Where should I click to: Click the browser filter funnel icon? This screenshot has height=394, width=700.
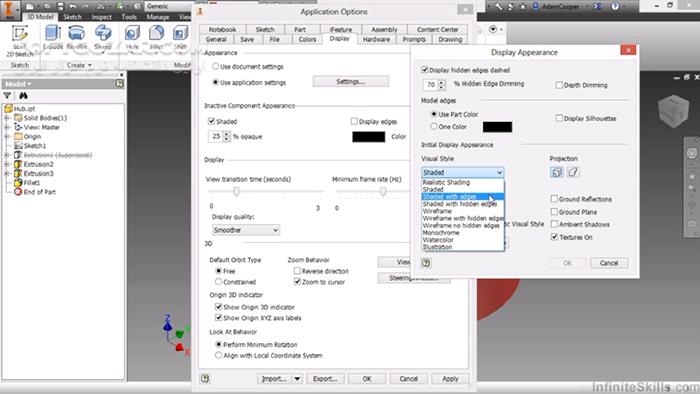(x=7, y=95)
